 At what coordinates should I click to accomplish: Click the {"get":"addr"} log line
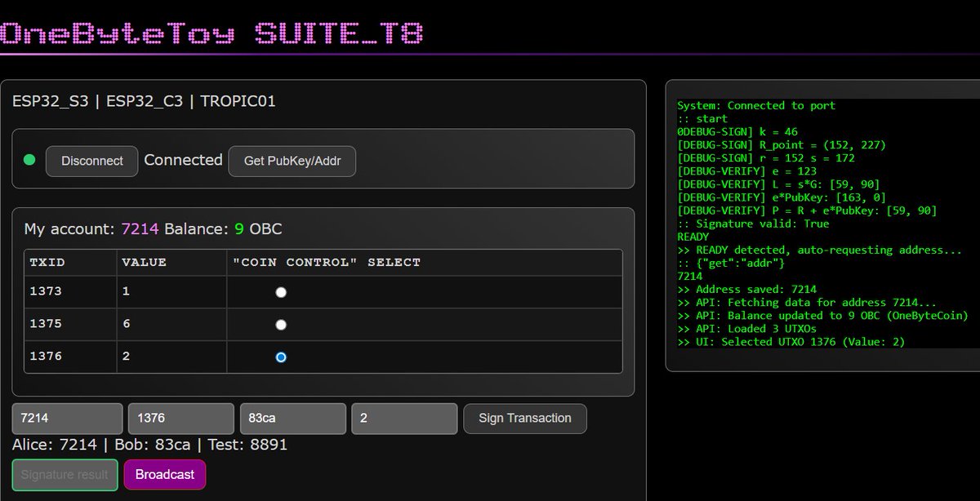click(x=731, y=263)
